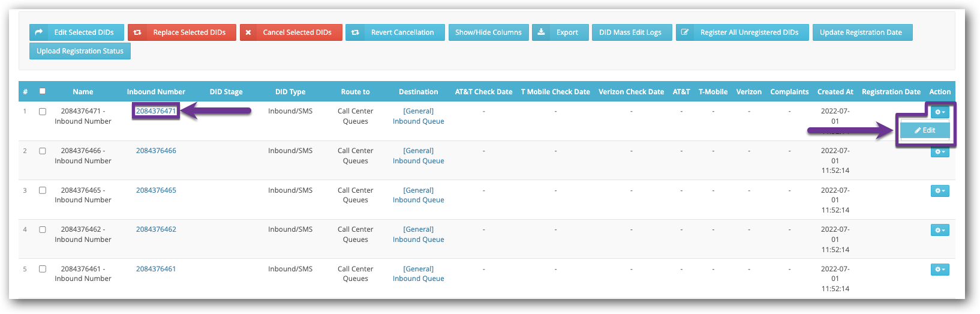
Task: Click Update Registration Date button
Action: click(862, 32)
